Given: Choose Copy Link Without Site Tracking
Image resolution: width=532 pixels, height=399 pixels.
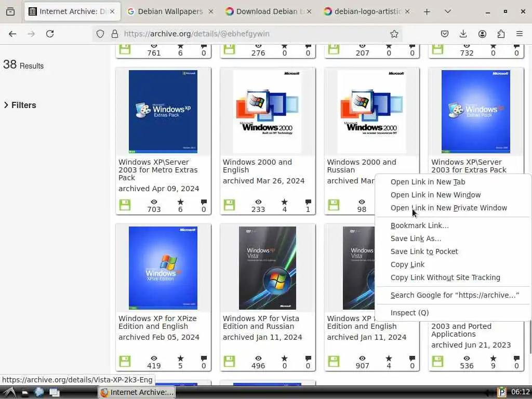Looking at the screenshot, I should [x=453, y=277].
